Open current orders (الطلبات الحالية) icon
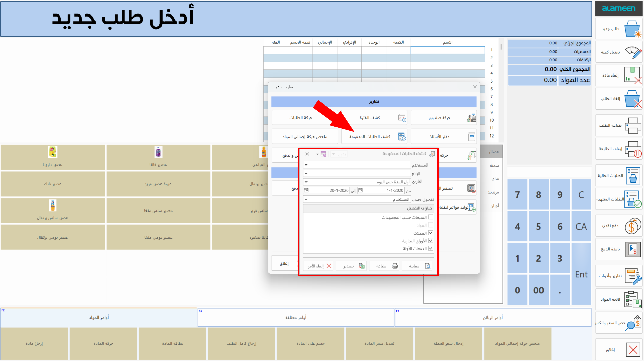Screen dimensions: 644x361 coord(633,176)
